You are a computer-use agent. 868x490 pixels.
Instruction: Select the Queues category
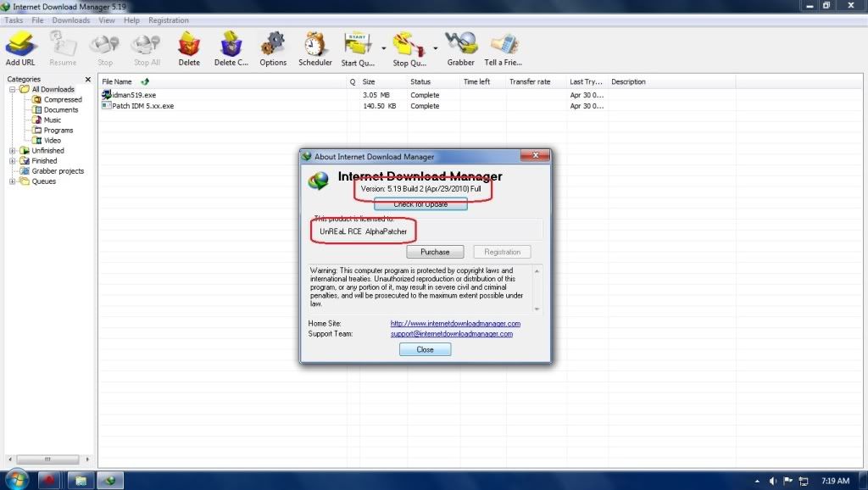(44, 181)
